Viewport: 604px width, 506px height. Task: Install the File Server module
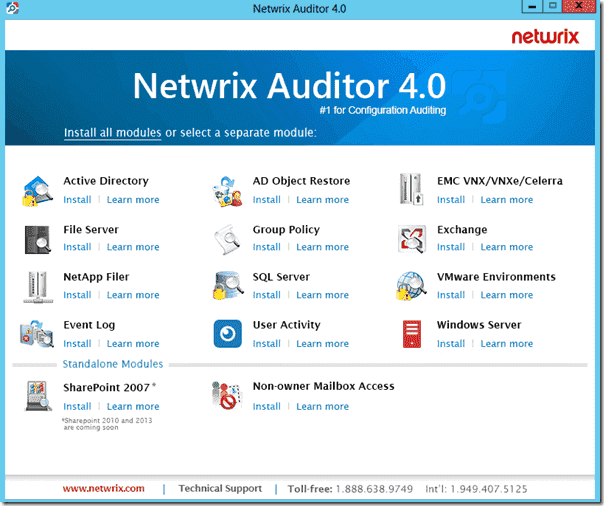[x=77, y=247]
